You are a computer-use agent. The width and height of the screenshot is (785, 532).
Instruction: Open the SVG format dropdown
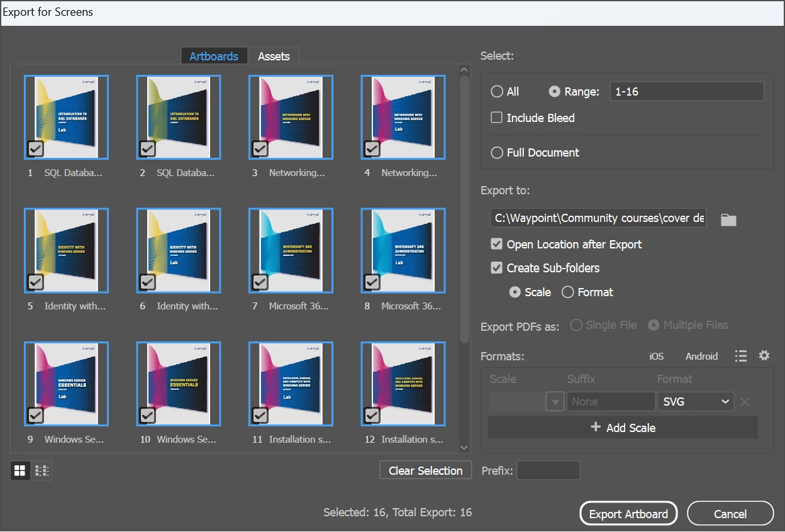(x=695, y=401)
